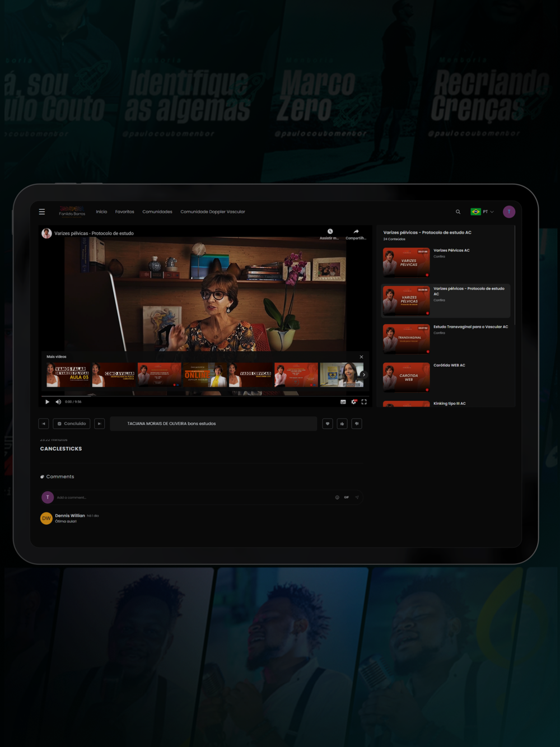This screenshot has width=560, height=747.
Task: Open Como Avaliar suggested video
Action: tap(114, 375)
